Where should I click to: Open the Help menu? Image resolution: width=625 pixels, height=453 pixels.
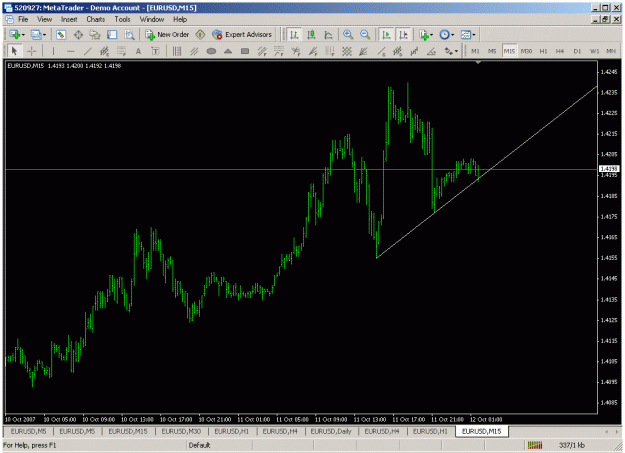pos(180,19)
